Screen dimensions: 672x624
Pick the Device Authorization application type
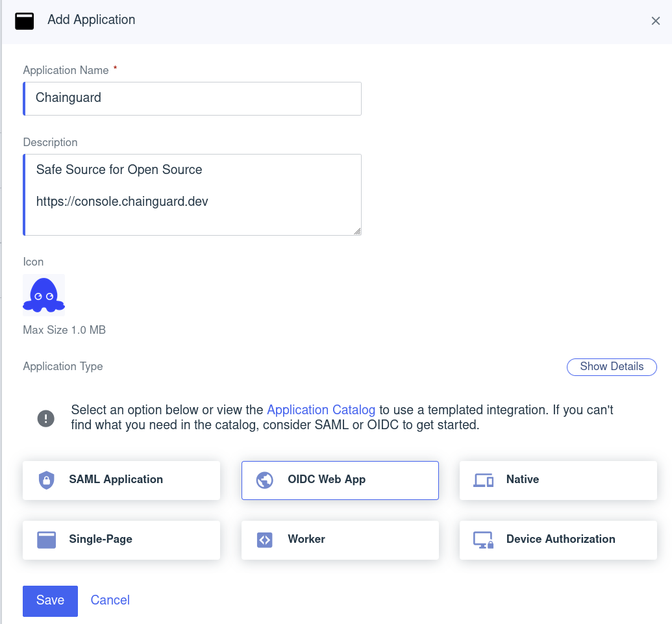coord(558,540)
